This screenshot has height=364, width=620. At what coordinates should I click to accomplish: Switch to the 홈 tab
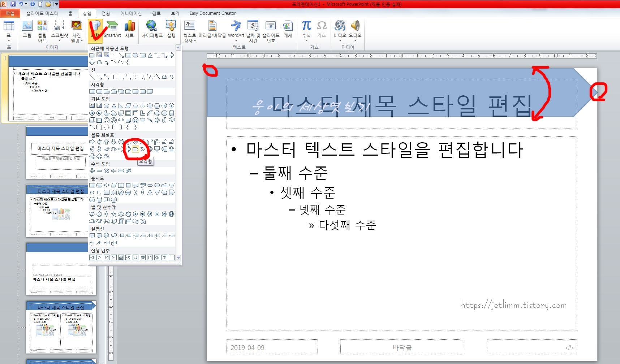click(x=70, y=13)
